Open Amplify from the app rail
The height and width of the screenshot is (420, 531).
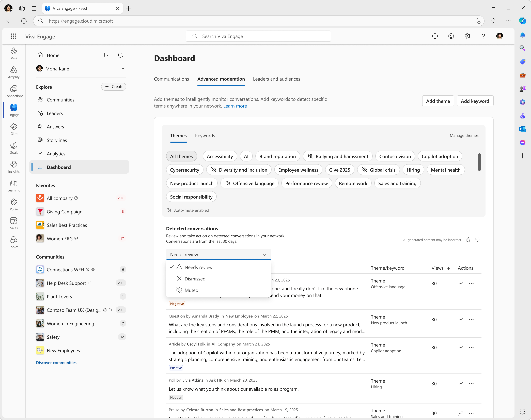(x=14, y=72)
